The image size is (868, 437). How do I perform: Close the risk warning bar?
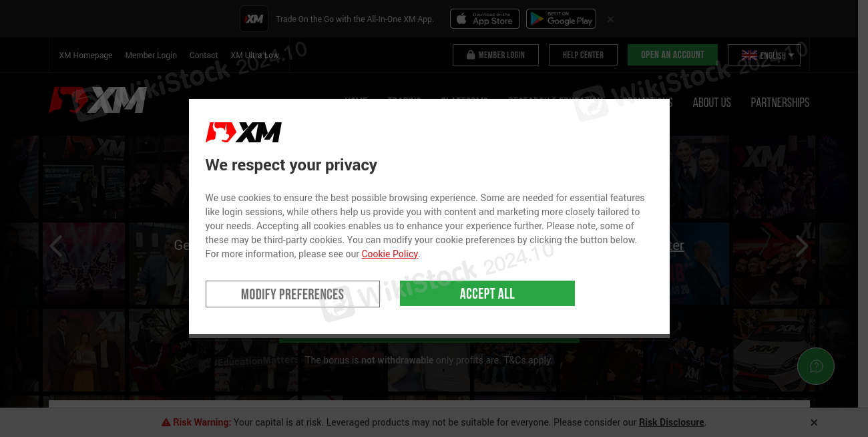(814, 422)
